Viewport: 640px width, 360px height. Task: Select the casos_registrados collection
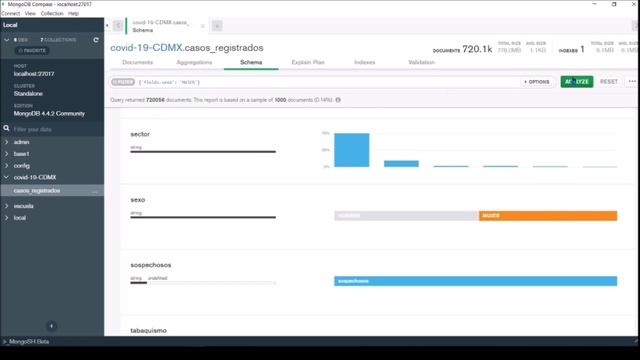(x=37, y=191)
